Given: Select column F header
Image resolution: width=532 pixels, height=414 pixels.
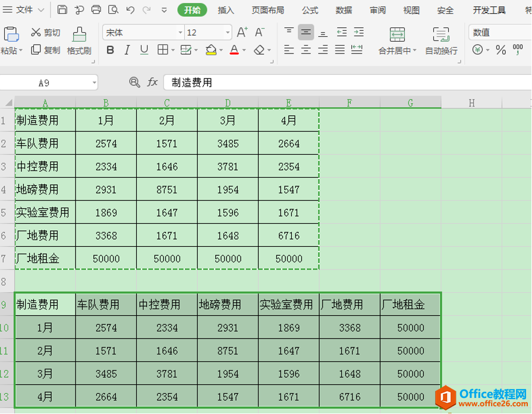Looking at the screenshot, I should point(350,102).
